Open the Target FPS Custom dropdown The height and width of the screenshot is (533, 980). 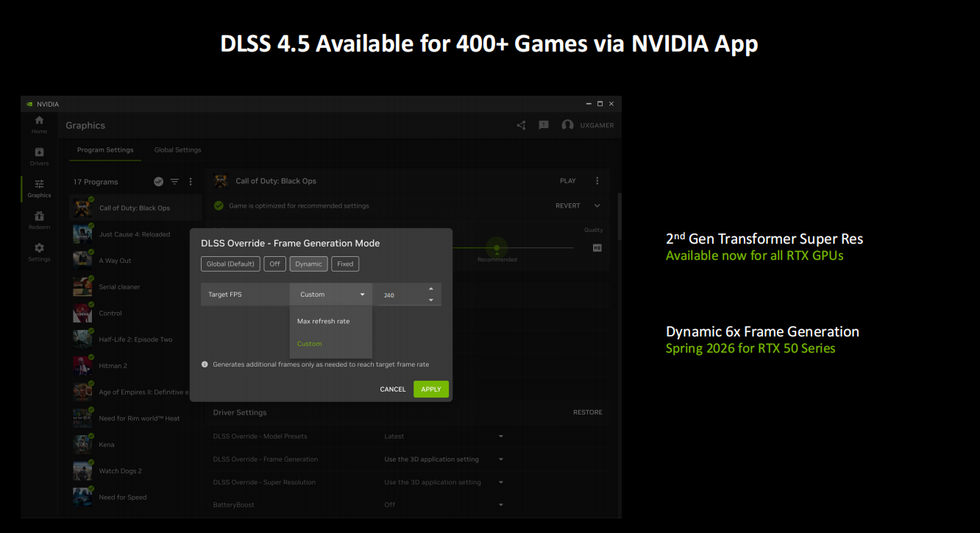tap(331, 294)
